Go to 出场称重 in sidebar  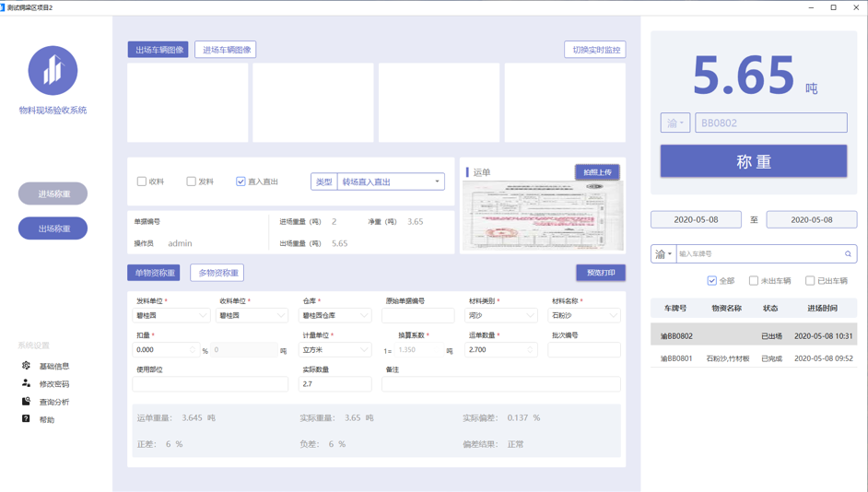[53, 228]
